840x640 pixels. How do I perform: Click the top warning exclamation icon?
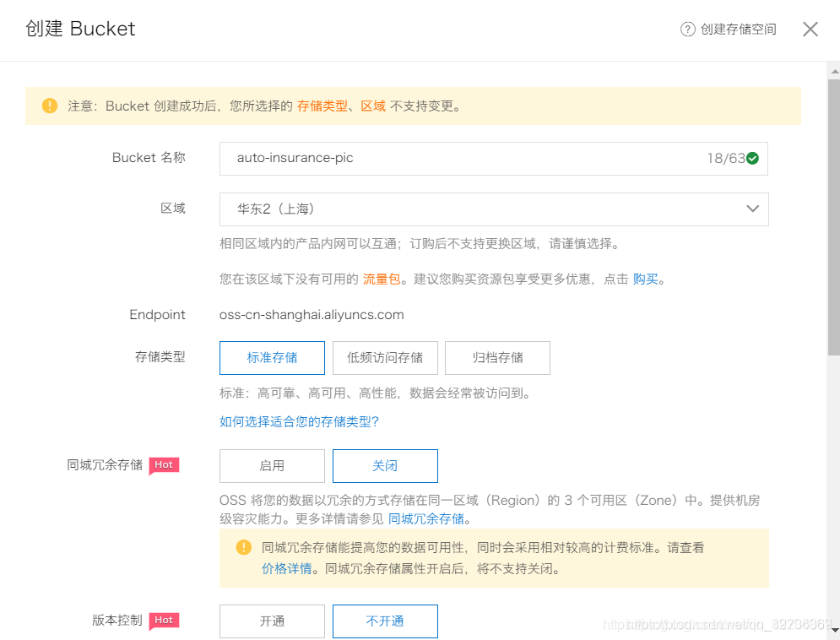tap(50, 106)
